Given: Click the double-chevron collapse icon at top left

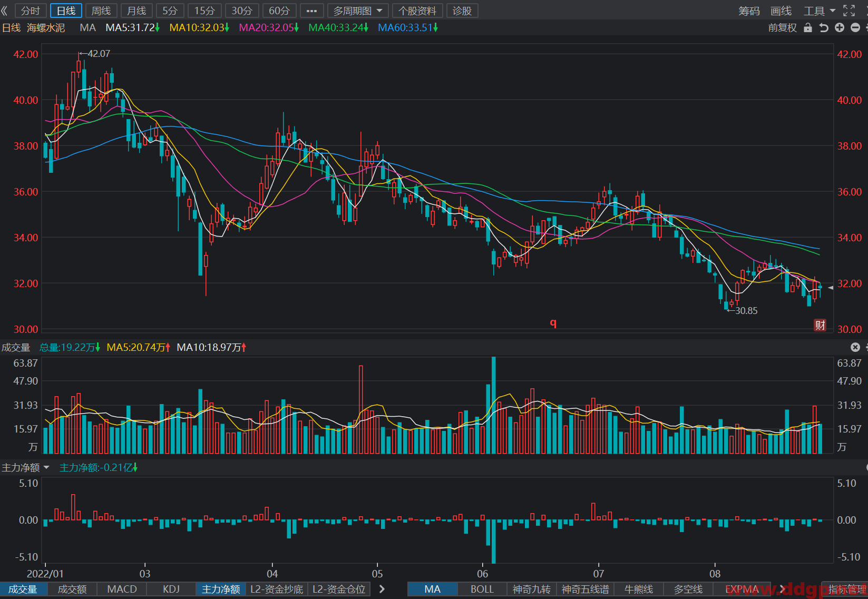Looking at the screenshot, I should [5, 11].
